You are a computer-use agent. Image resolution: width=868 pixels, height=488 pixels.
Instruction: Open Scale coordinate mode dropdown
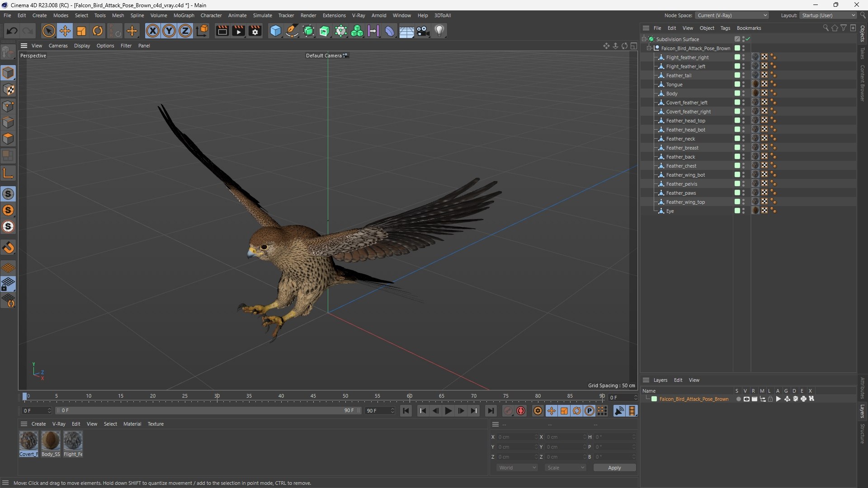tap(566, 468)
